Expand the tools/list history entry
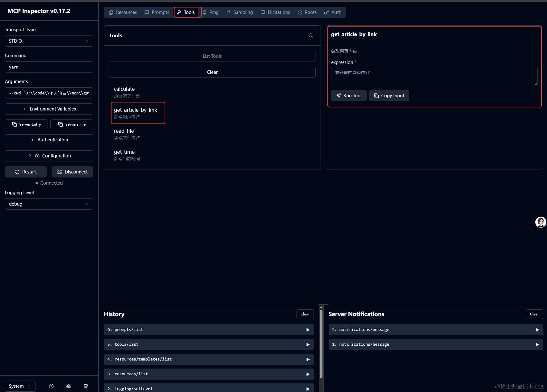Screen dimensions: 547x392 point(209,344)
